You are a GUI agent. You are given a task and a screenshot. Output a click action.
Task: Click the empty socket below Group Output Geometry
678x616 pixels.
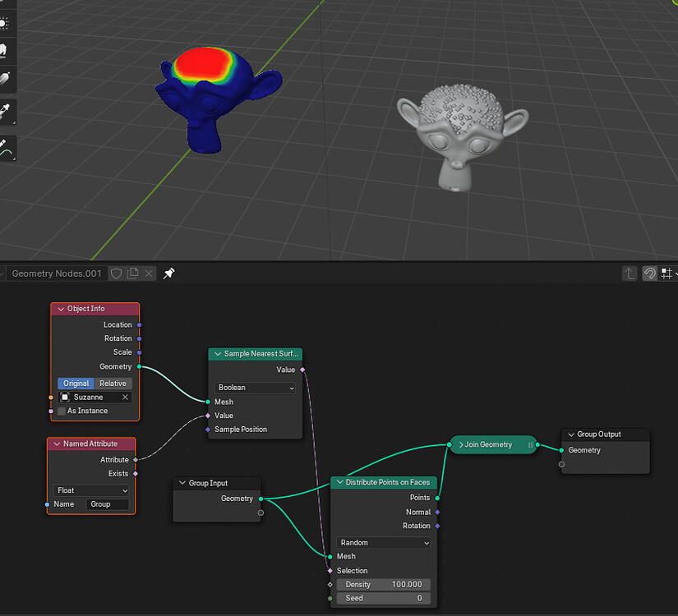pos(561,464)
